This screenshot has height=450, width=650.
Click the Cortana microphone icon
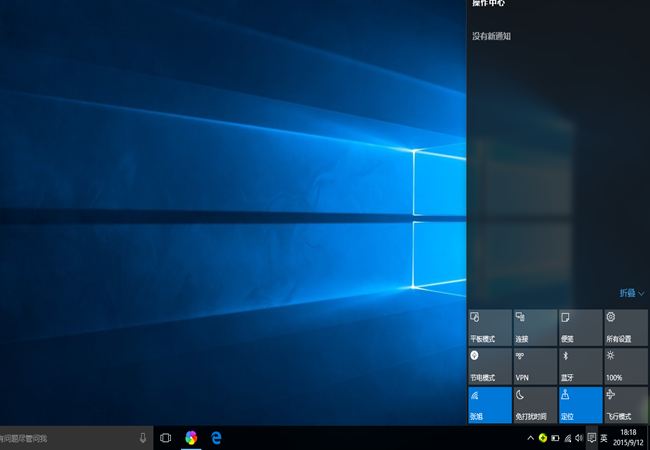143,438
